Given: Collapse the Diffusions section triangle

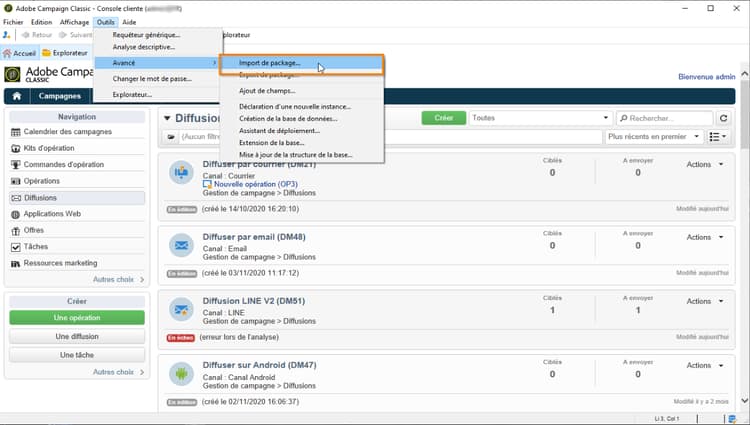Looking at the screenshot, I should [x=167, y=118].
